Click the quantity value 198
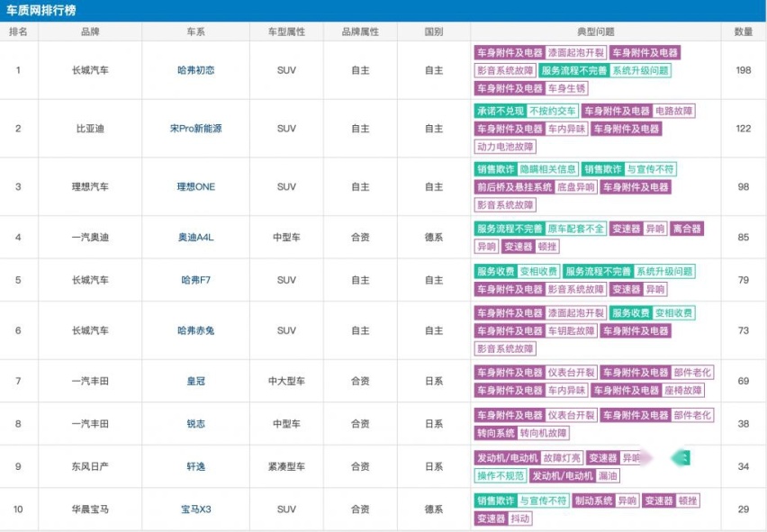 [x=743, y=70]
